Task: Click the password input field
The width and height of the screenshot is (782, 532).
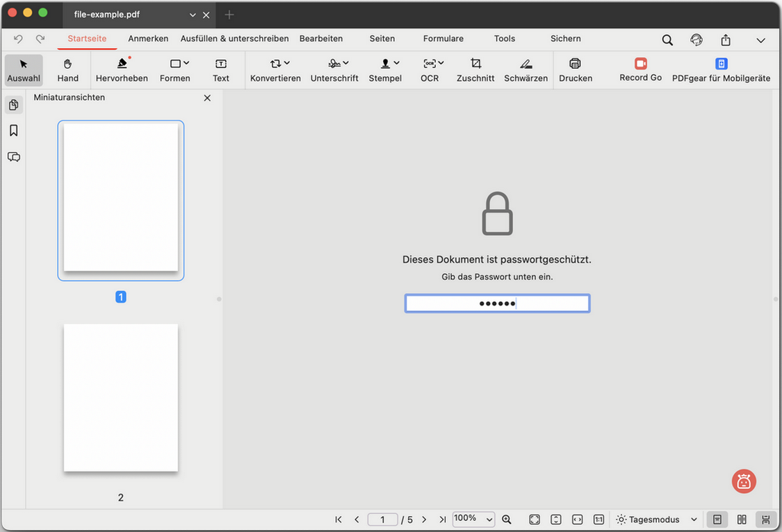Action: 497,303
